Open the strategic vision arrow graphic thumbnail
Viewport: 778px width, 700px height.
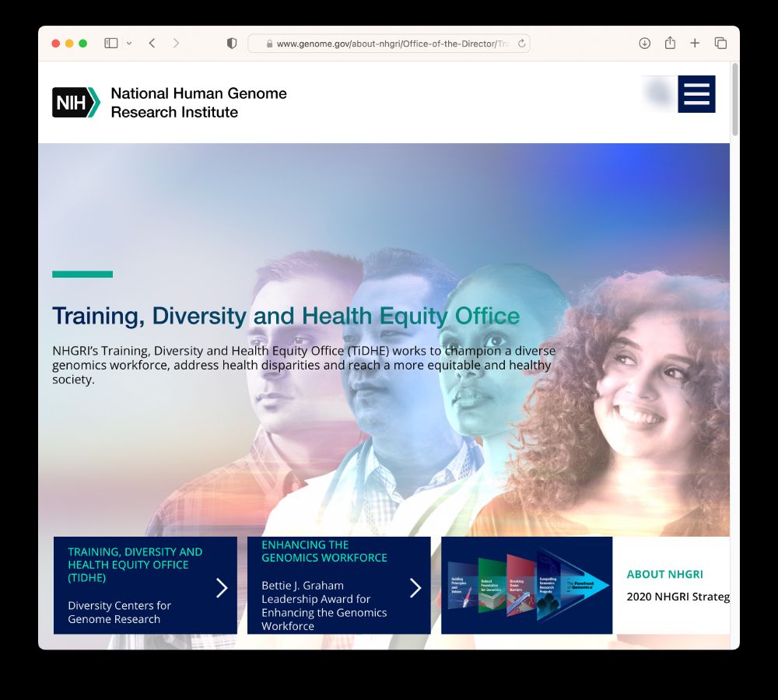[x=527, y=585]
